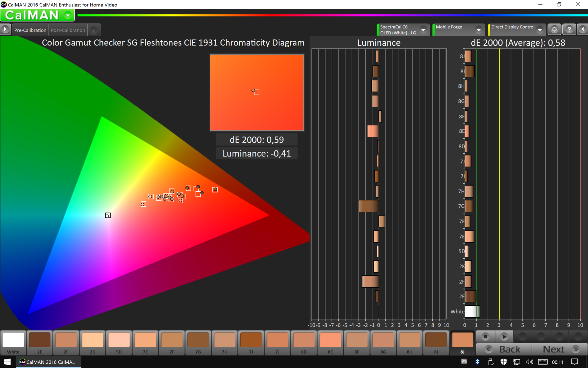Click the 7G bar in Luminance chart

pyautogui.click(x=368, y=206)
